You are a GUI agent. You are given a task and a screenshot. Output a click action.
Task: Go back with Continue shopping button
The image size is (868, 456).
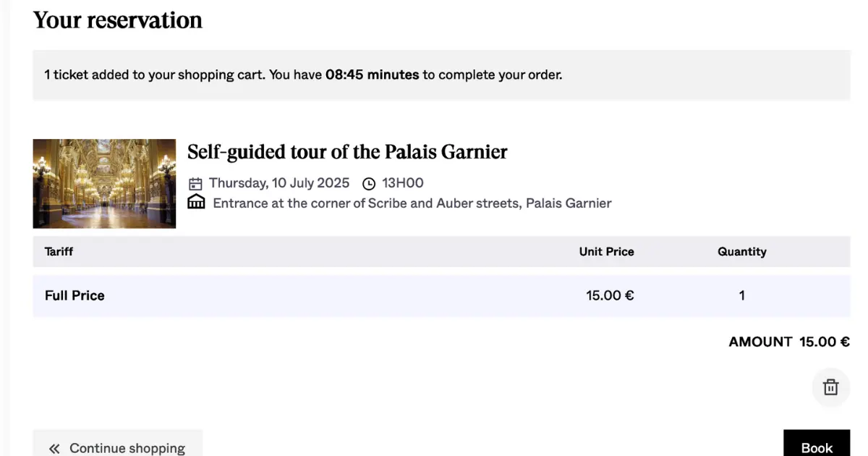tap(117, 444)
